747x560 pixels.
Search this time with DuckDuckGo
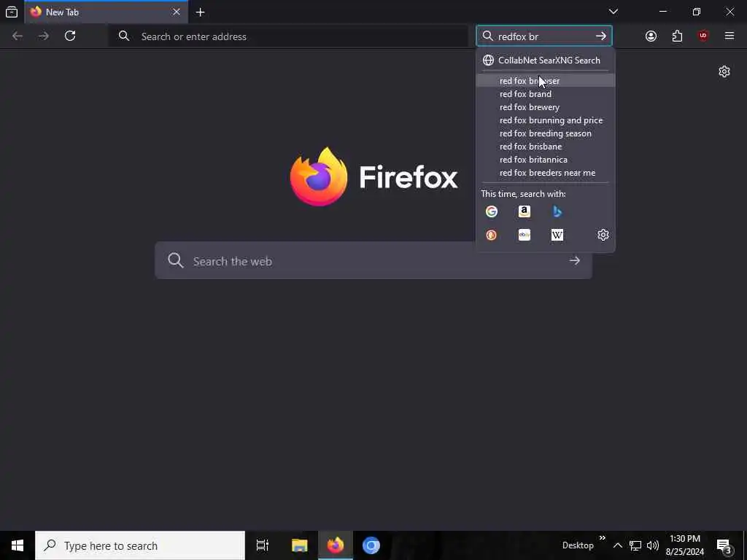(492, 235)
